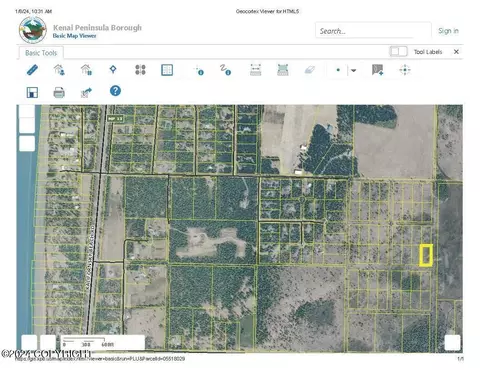480x370 pixels.
Task: Click the Kenai Peninsula Borough logo
Action: coord(33,30)
